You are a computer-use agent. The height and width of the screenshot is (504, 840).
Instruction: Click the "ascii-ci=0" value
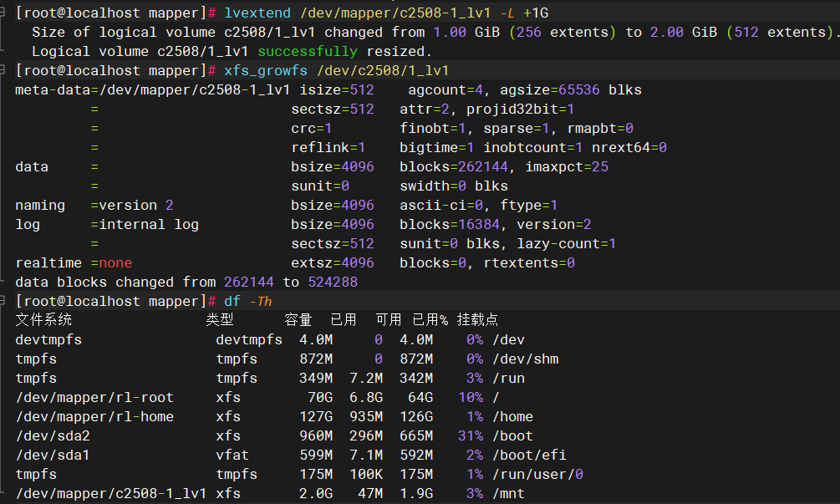click(x=440, y=206)
